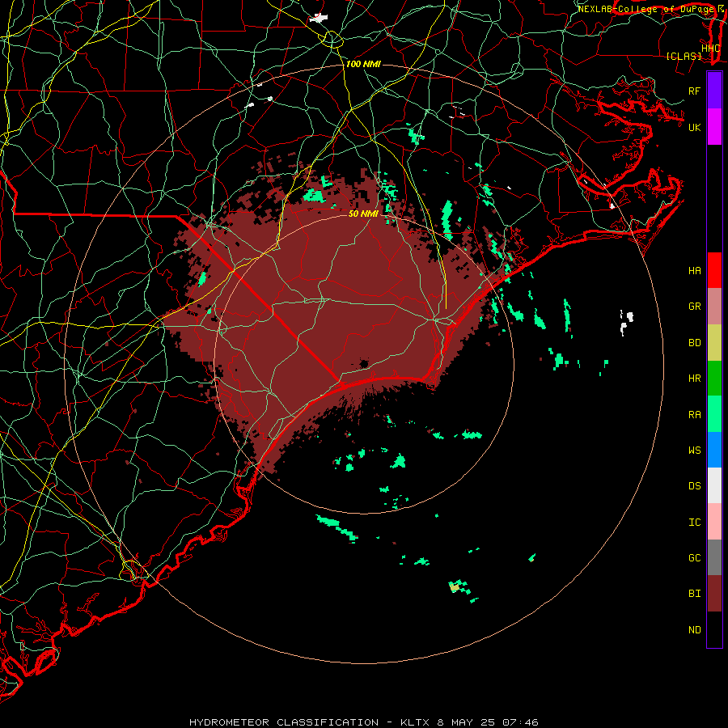728x728 pixels.
Task: Click the HA red legend swatch
Action: click(x=714, y=270)
